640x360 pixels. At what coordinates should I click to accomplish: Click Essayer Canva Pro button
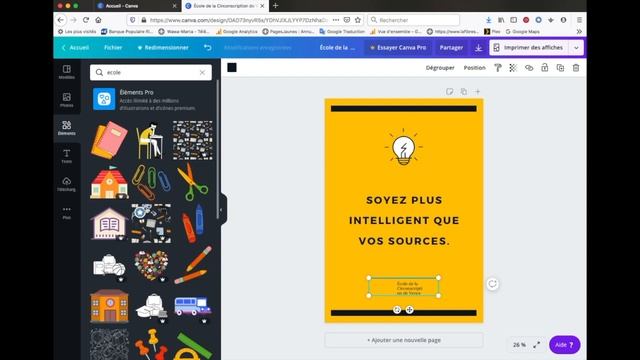click(x=398, y=47)
